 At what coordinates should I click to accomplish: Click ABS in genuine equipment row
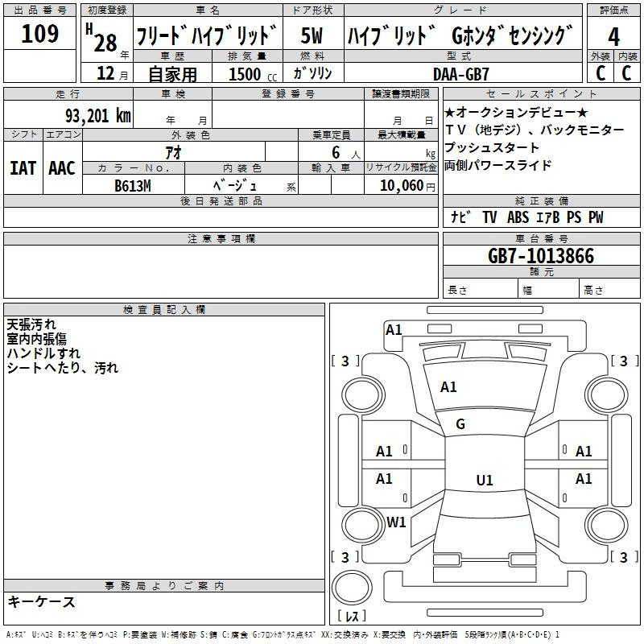518,217
